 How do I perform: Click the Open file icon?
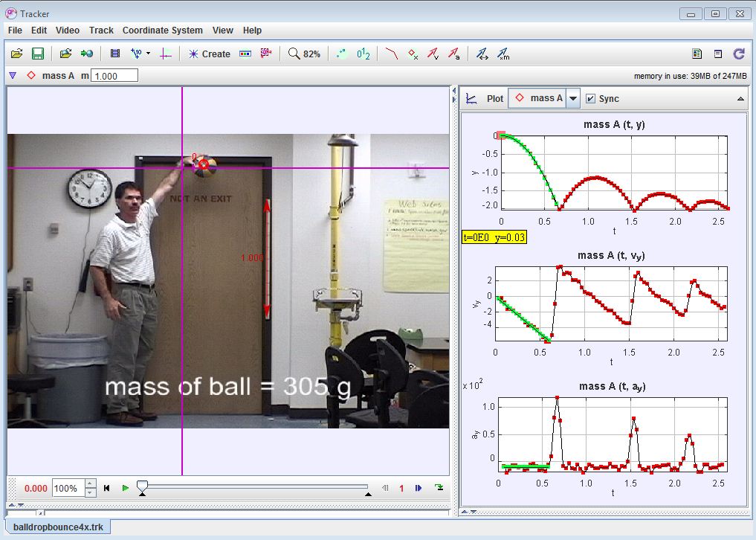point(16,54)
